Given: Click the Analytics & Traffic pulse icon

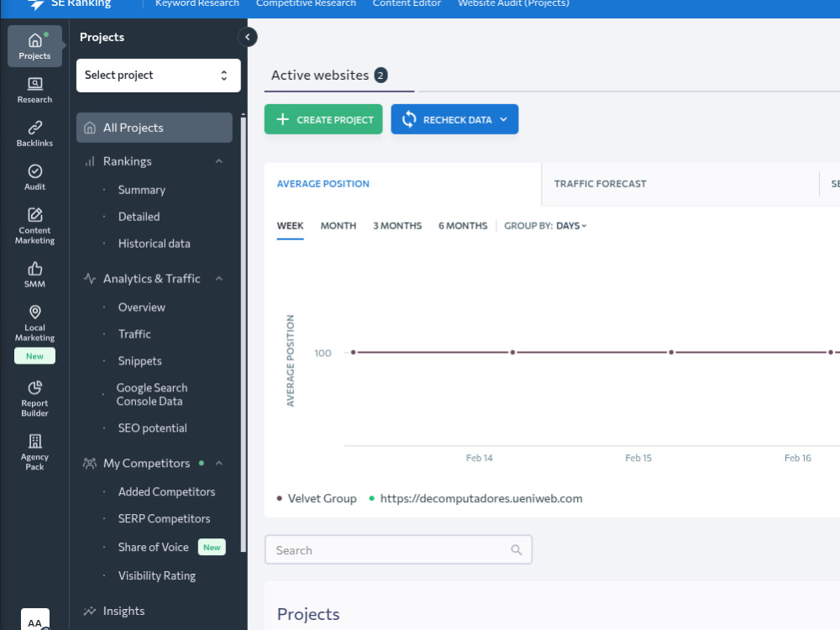Looking at the screenshot, I should (90, 279).
